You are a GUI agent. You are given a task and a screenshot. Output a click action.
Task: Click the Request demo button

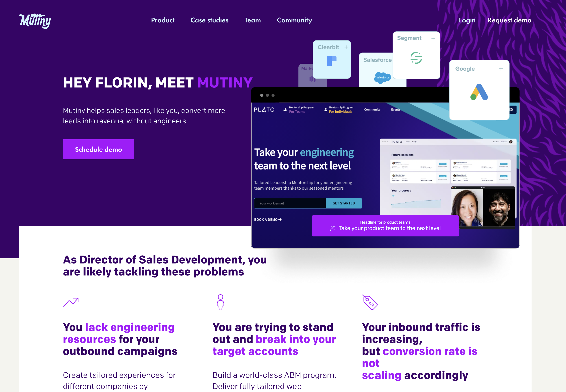click(x=510, y=20)
